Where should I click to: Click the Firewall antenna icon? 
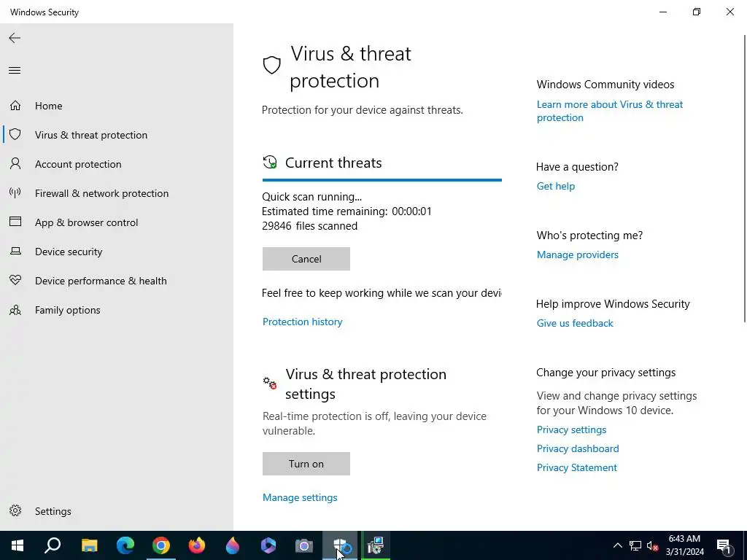[x=15, y=192]
